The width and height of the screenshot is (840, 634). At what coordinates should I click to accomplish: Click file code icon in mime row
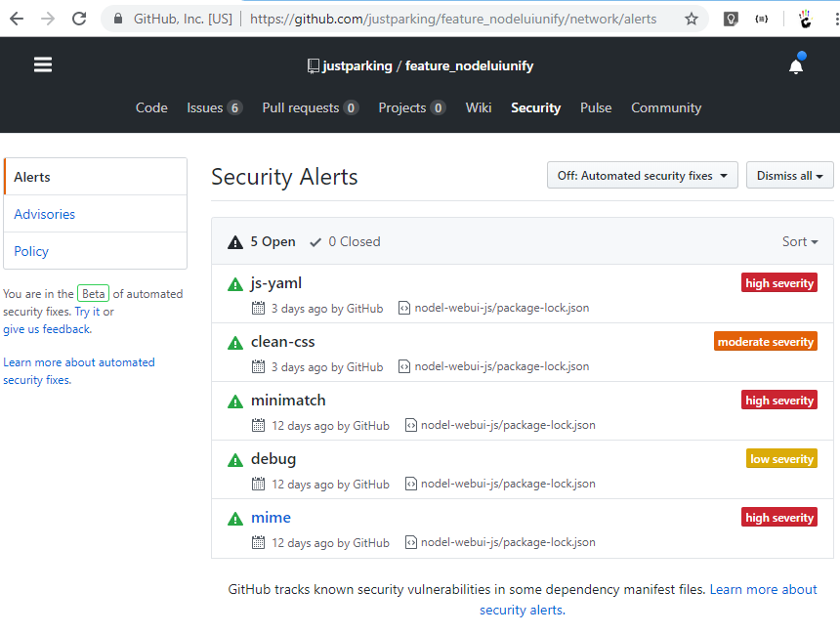(411, 542)
